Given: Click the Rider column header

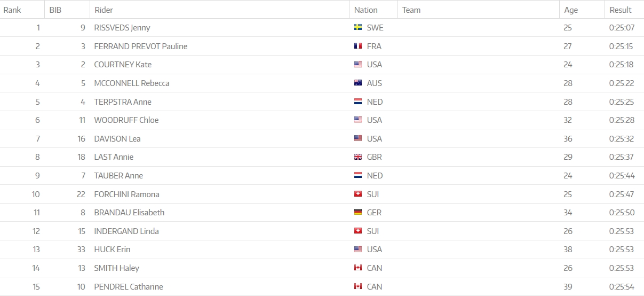Looking at the screenshot, I should click(104, 10).
